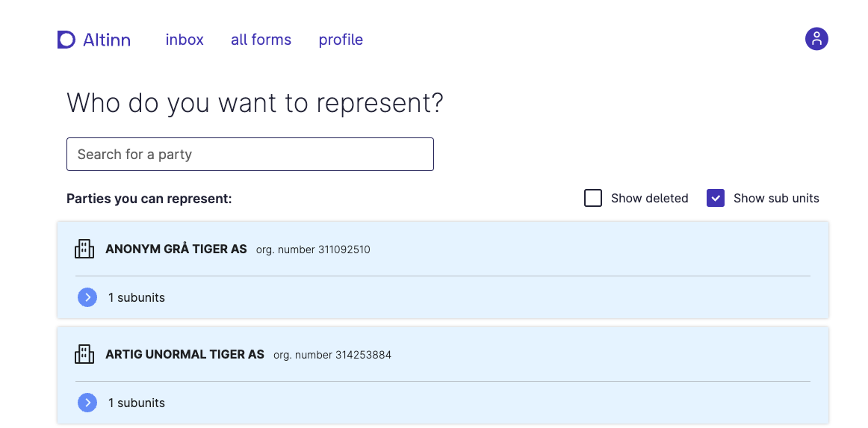The height and width of the screenshot is (428, 868).
Task: Click the Altinn wordmark text
Action: pos(107,40)
